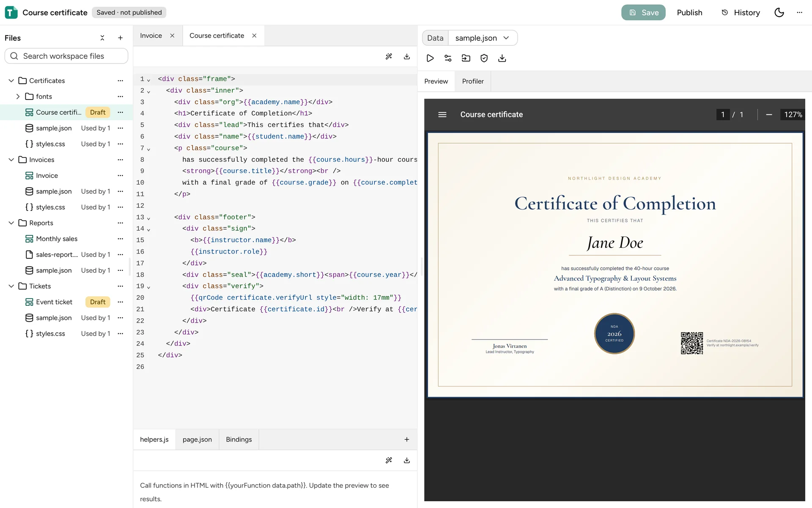Open the PDF viewer sidebar menu
The height and width of the screenshot is (508, 812).
pos(442,115)
